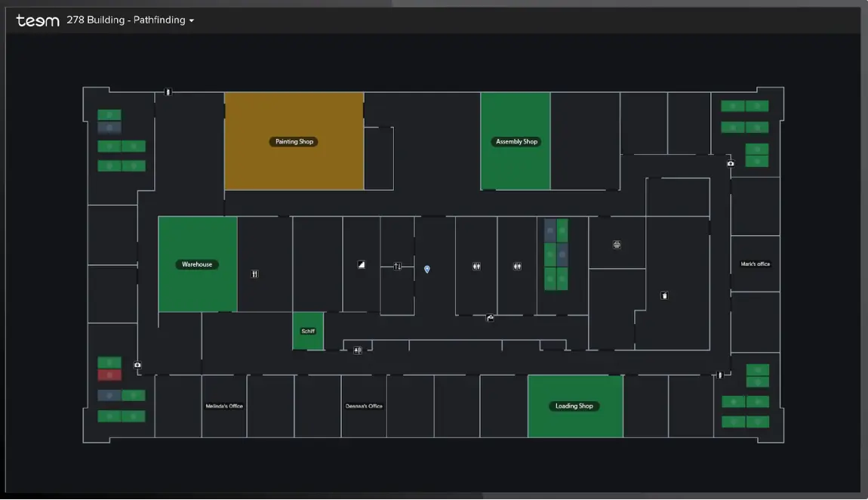Viewport: 868px width, 500px height.
Task: Click the trash bin icon in large room
Action: click(x=664, y=295)
